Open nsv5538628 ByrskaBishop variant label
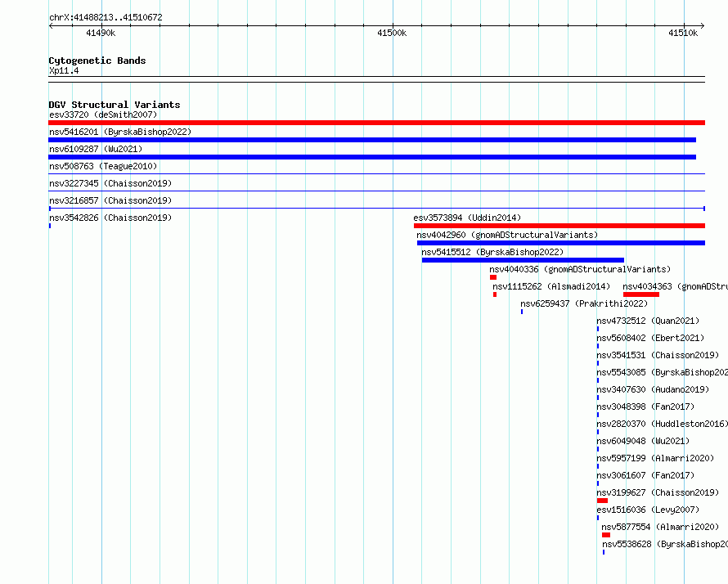Image resolution: width=728 pixels, height=584 pixels. click(665, 544)
